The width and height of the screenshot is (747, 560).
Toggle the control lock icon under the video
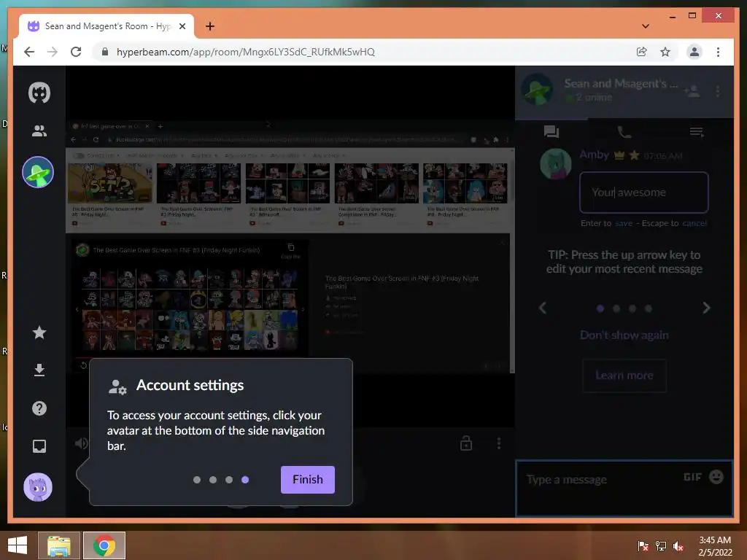pyautogui.click(x=466, y=443)
